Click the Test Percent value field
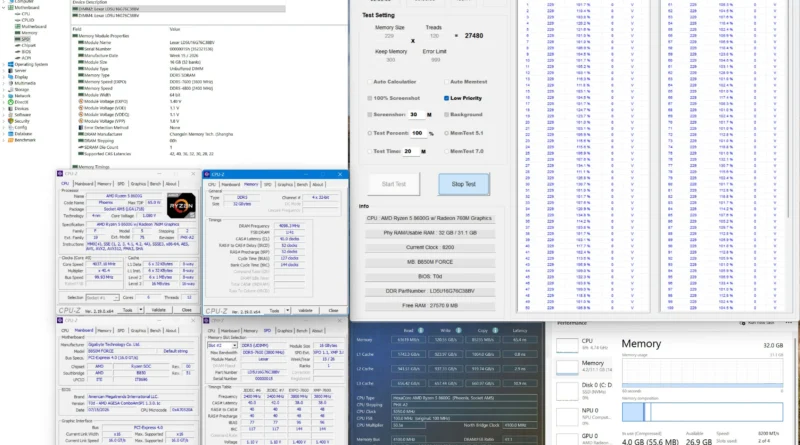The height and width of the screenshot is (445, 800). (417, 133)
